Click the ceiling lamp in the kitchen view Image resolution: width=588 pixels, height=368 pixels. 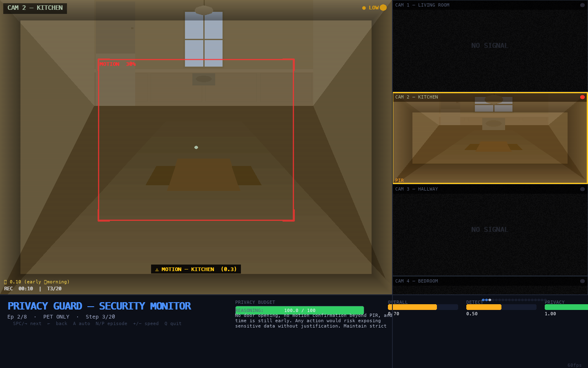point(204,10)
